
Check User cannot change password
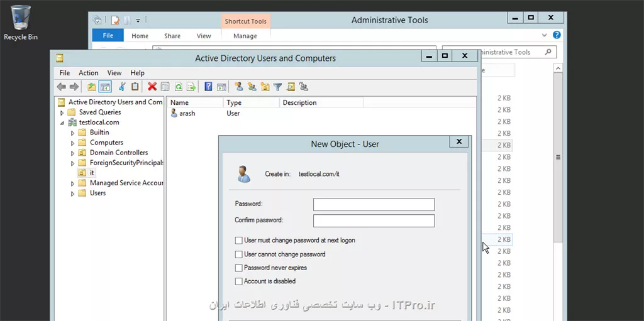238,254
